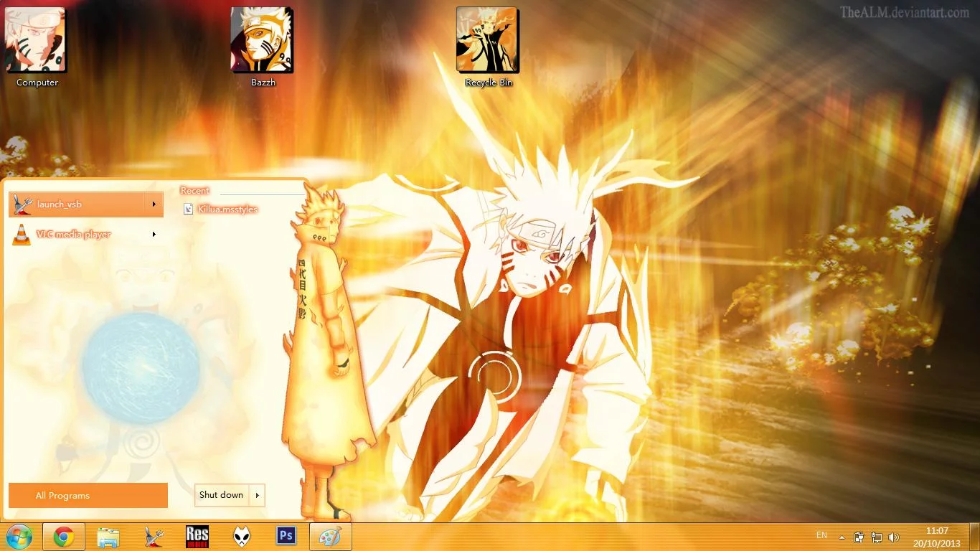This screenshot has width=980, height=551.
Task: Select launch_vsb in Start menu
Action: point(86,204)
